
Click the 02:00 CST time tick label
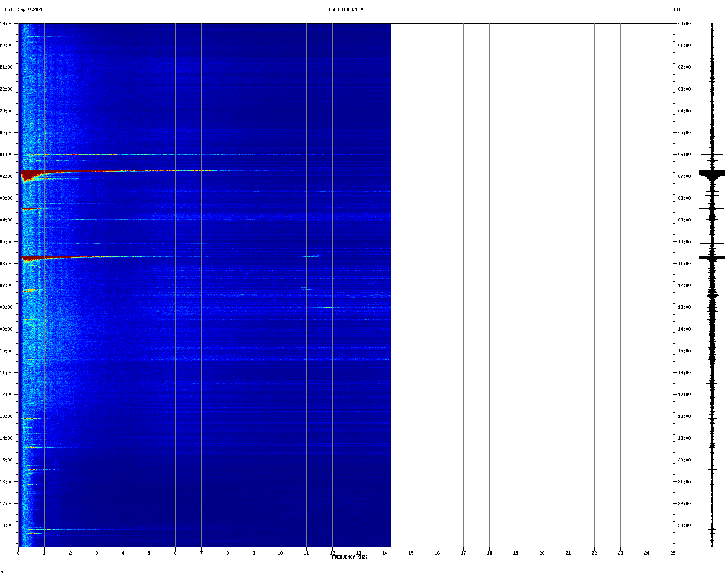(x=6, y=176)
